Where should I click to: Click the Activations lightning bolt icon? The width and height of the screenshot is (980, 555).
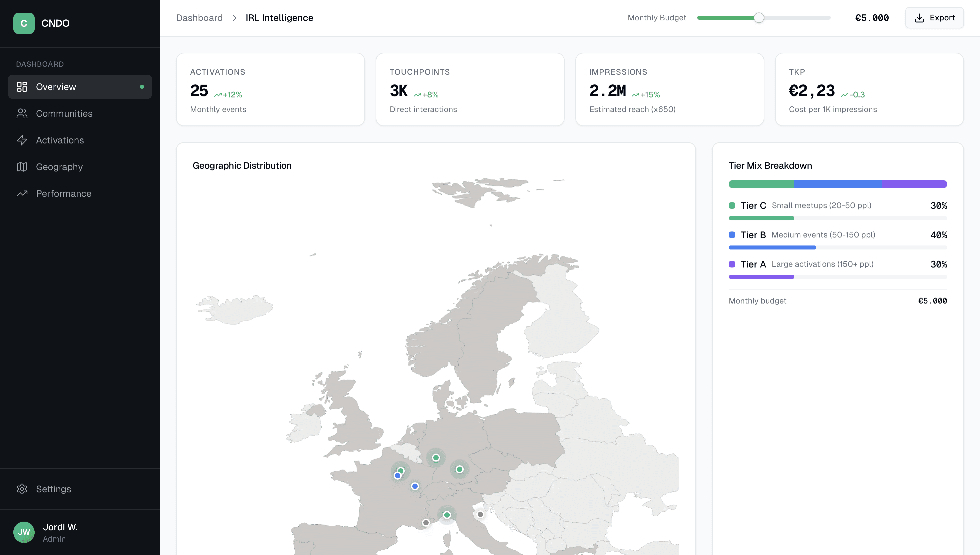click(x=22, y=140)
